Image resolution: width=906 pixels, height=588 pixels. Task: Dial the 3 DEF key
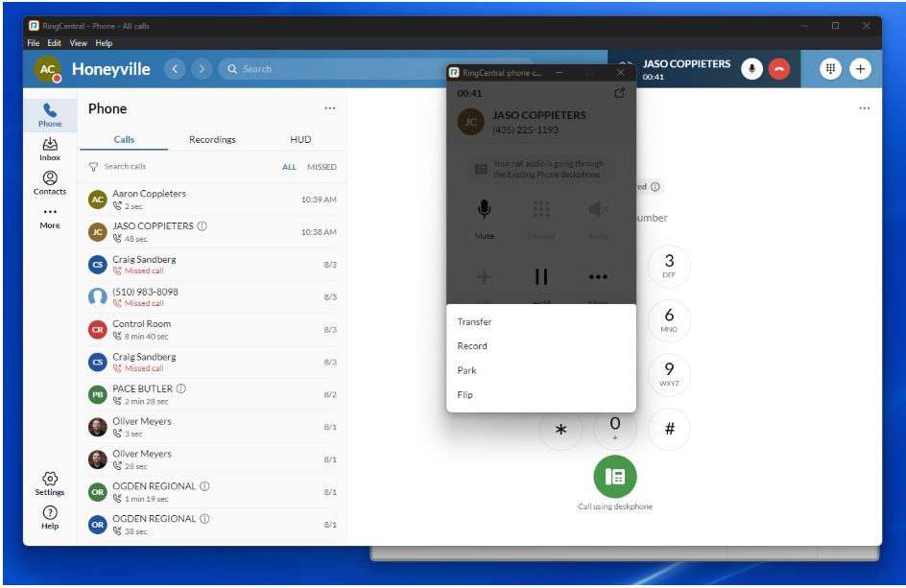click(669, 267)
